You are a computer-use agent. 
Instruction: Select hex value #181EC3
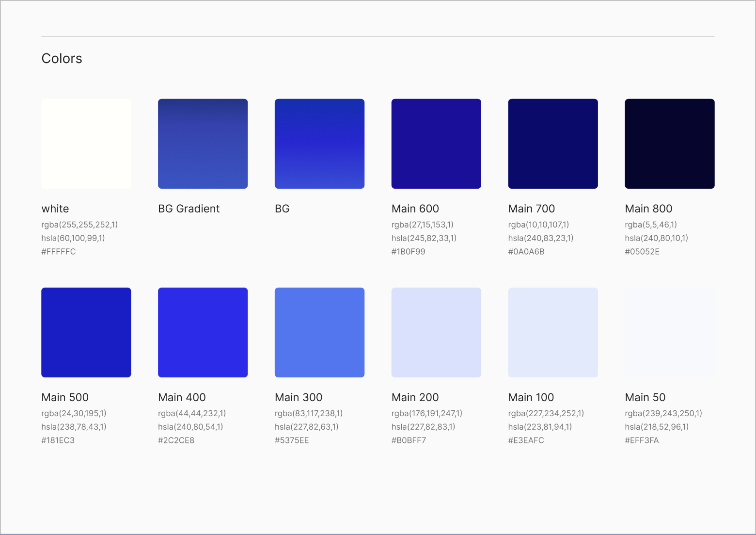(x=58, y=440)
